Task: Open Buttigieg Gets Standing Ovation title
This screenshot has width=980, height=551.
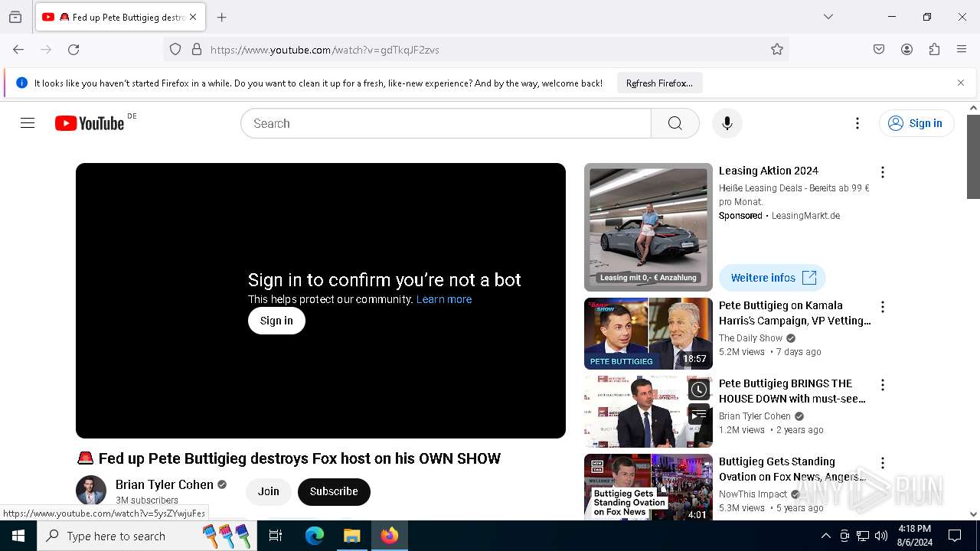Action: pos(792,469)
